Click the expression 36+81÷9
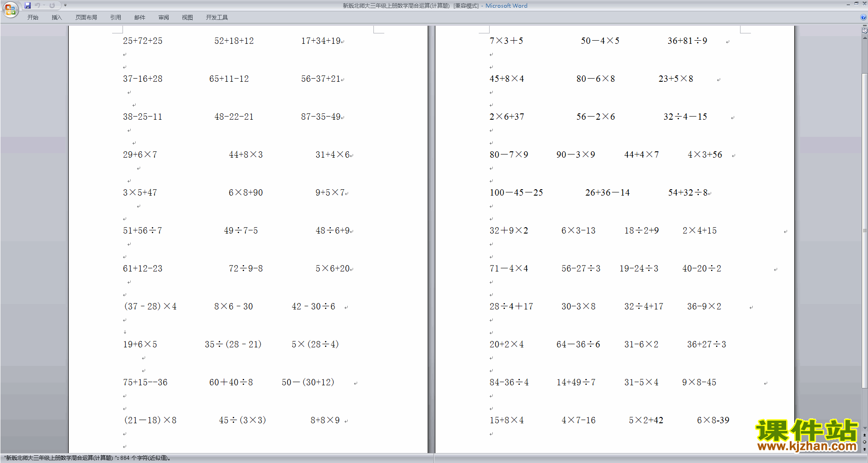The width and height of the screenshot is (868, 463). [687, 41]
